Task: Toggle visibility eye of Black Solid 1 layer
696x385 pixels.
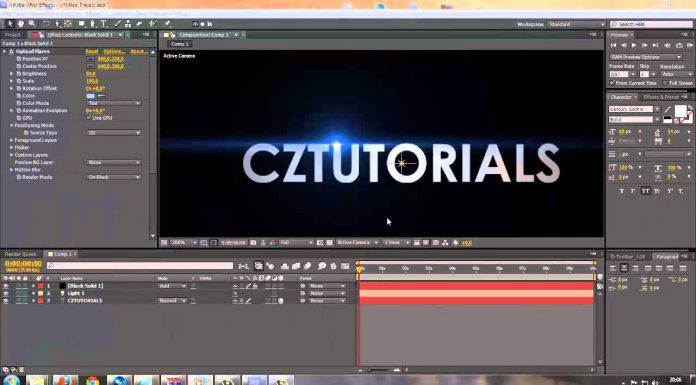Action: coord(6,286)
